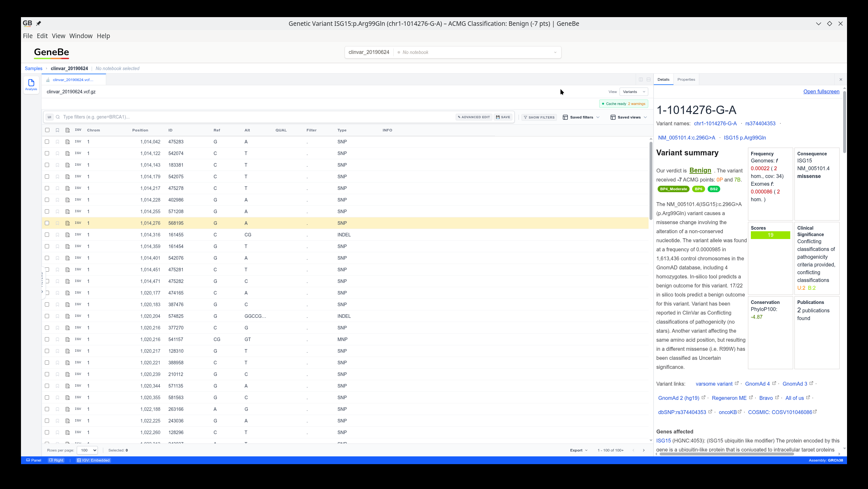Open fullscreen variant details link
The width and height of the screenshot is (868, 489).
[821, 92]
